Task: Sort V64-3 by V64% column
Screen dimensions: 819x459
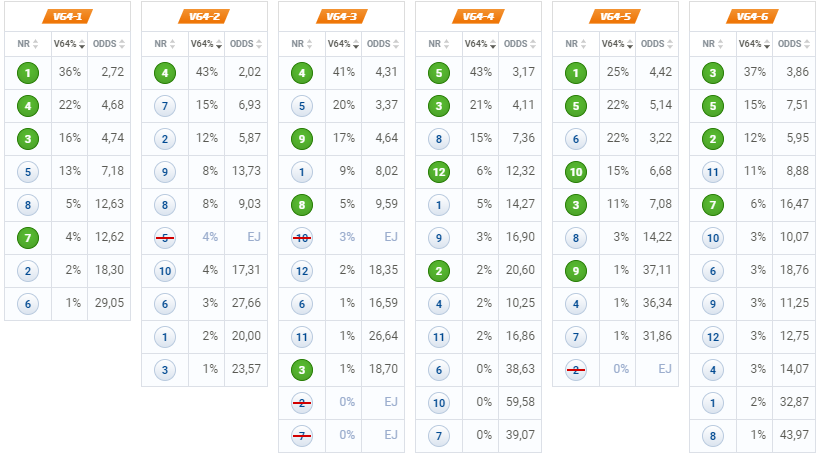Action: pyautogui.click(x=343, y=44)
